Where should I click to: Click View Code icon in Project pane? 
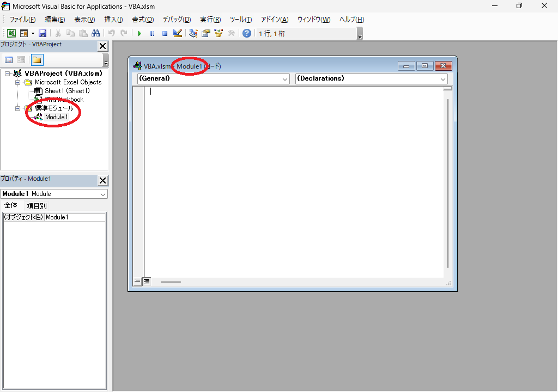(9, 60)
